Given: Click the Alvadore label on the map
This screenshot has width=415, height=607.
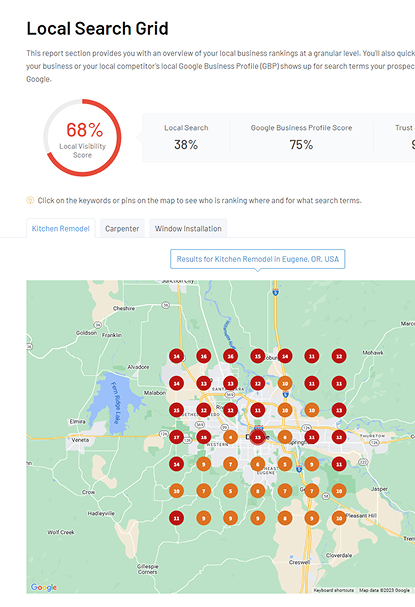Looking at the screenshot, I should tap(138, 367).
